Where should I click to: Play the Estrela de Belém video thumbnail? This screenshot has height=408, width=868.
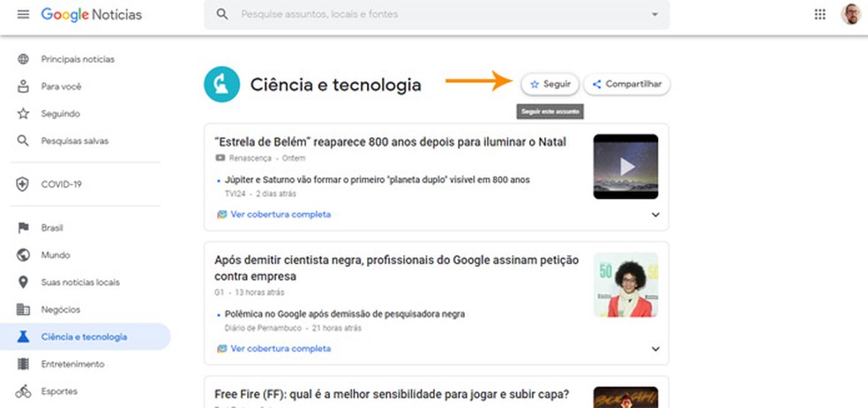click(625, 166)
